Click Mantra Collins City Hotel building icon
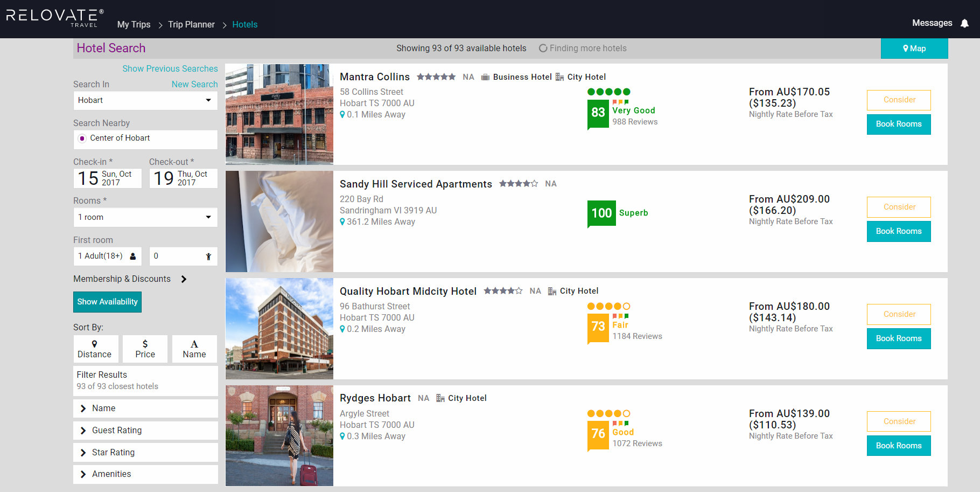This screenshot has width=980, height=492. [559, 77]
